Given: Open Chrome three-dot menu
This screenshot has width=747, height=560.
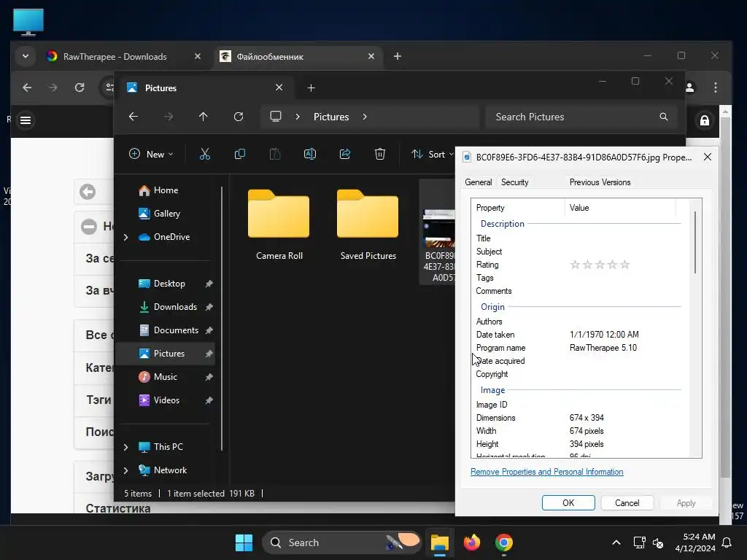Looking at the screenshot, I should (715, 87).
